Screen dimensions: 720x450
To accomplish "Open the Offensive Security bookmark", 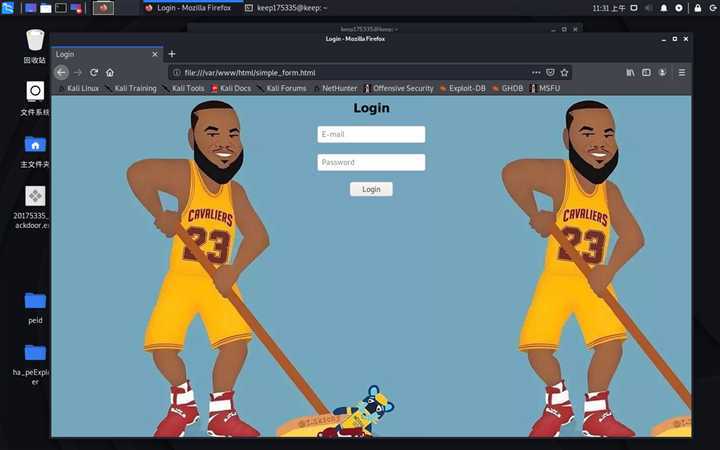I will (x=398, y=88).
